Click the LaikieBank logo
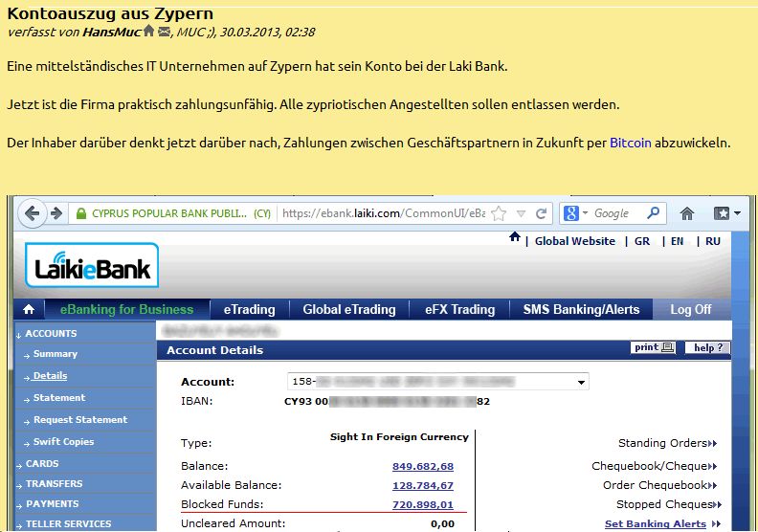The width and height of the screenshot is (758, 532). [x=92, y=265]
